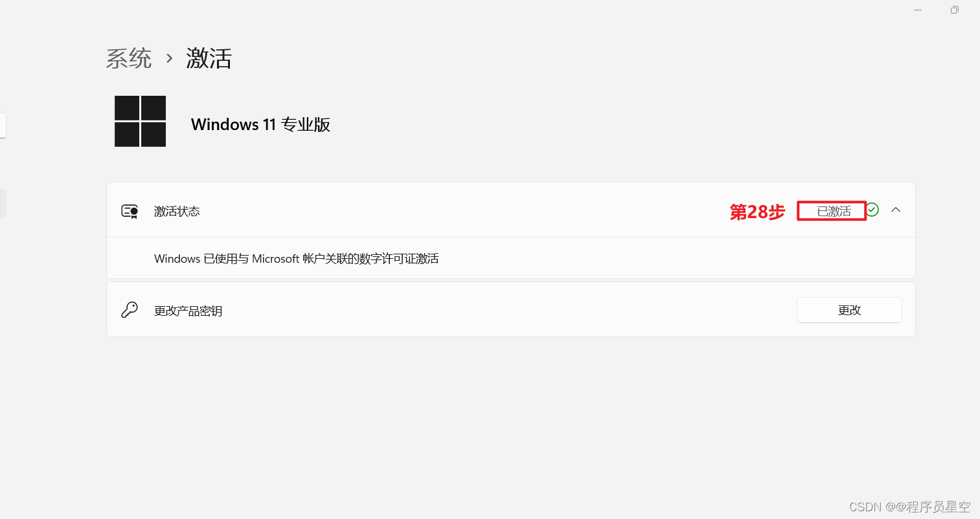Minimize the Settings window

[x=918, y=10]
